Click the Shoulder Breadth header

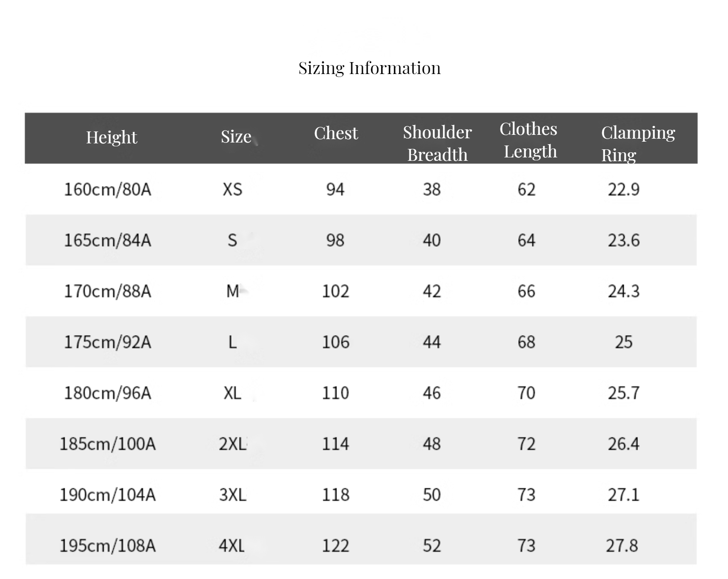(437, 143)
